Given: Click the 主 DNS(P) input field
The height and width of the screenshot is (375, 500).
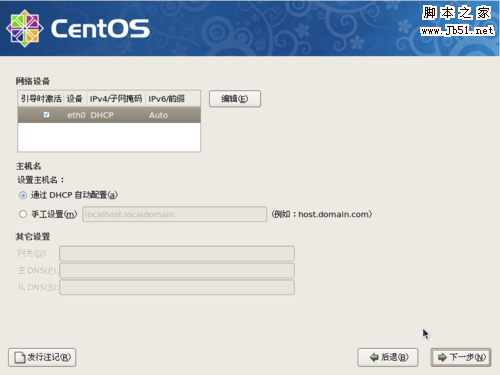Looking at the screenshot, I should [x=177, y=270].
